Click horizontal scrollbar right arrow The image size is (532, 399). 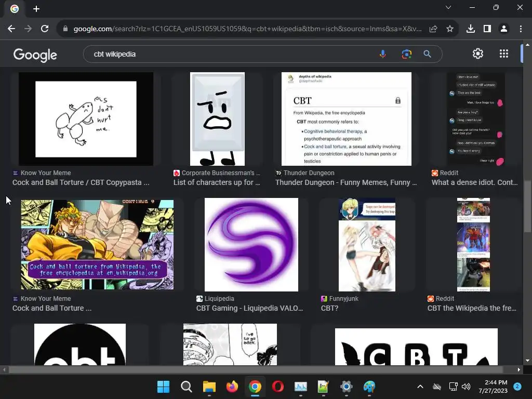point(519,370)
